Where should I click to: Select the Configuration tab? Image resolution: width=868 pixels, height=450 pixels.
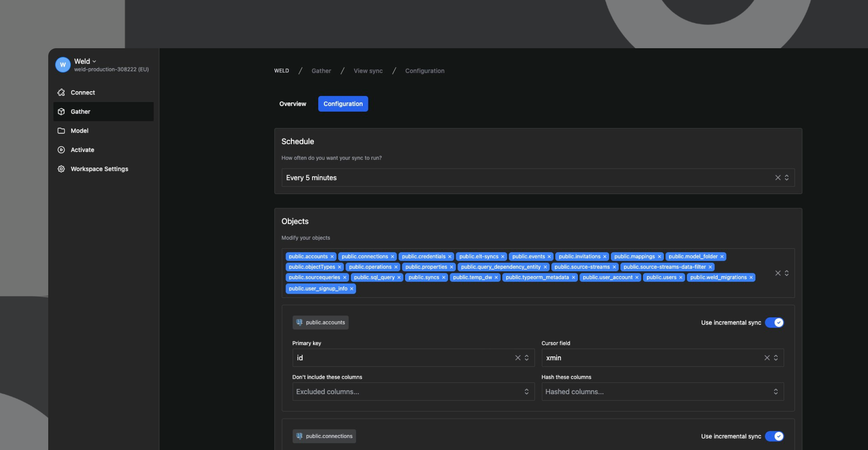tap(343, 104)
